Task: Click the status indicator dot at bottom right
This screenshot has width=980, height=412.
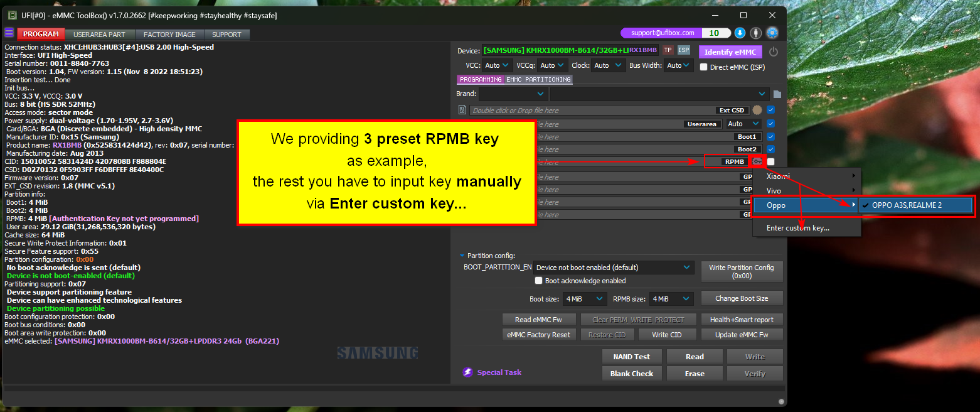Action: coord(781,401)
